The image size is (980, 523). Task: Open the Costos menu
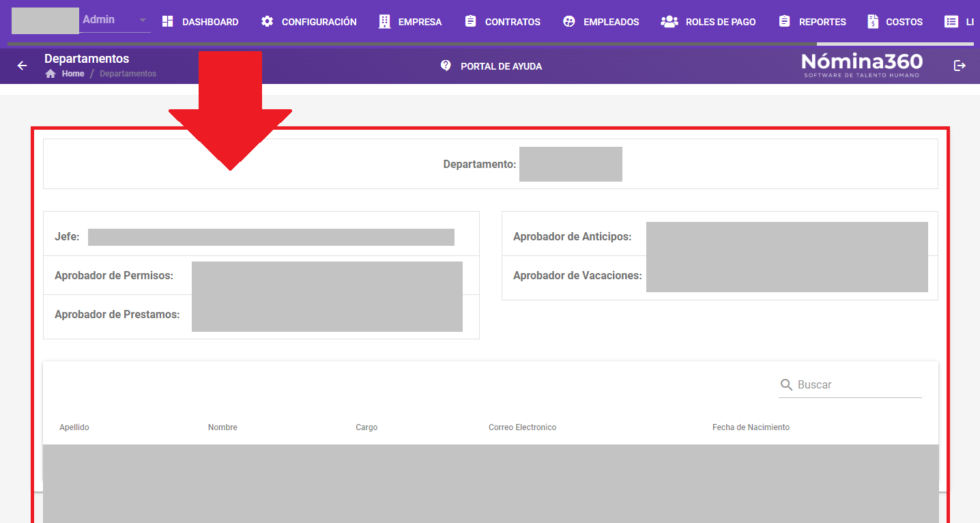click(x=895, y=22)
